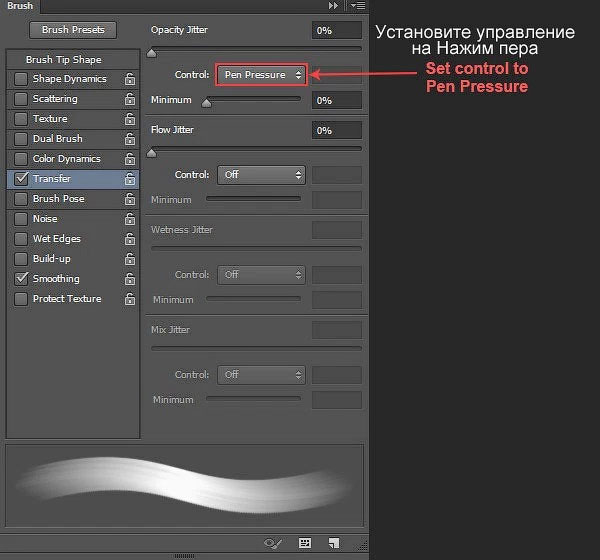
Task: Select the Brush Tip Shape section
Action: pos(73,60)
